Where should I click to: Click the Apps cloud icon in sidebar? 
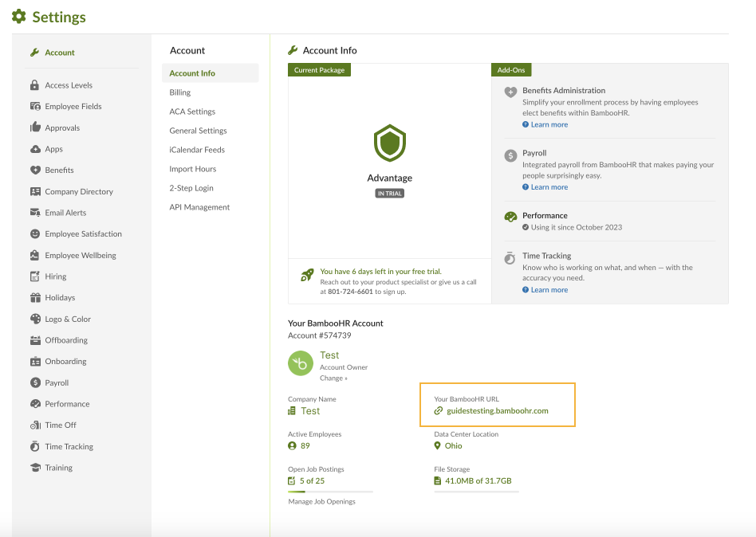[35, 149]
